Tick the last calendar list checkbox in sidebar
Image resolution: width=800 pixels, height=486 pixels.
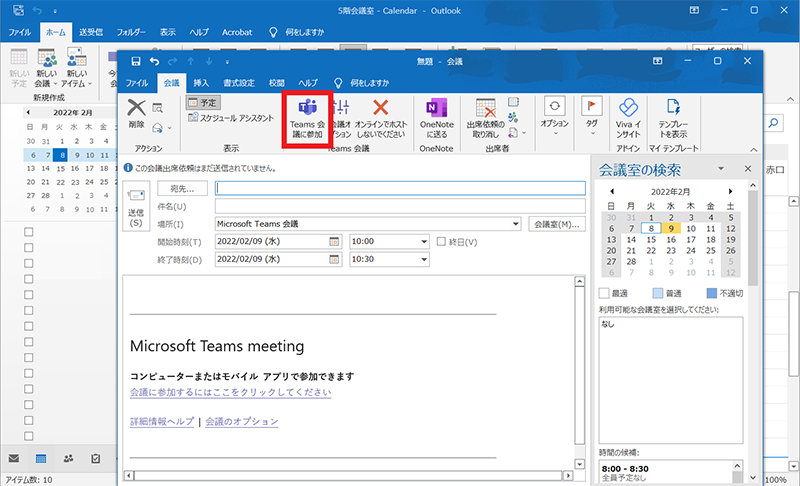click(29, 436)
